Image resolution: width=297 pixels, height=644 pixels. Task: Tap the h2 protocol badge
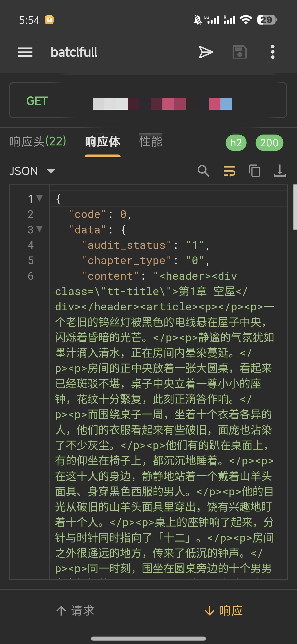click(x=236, y=143)
